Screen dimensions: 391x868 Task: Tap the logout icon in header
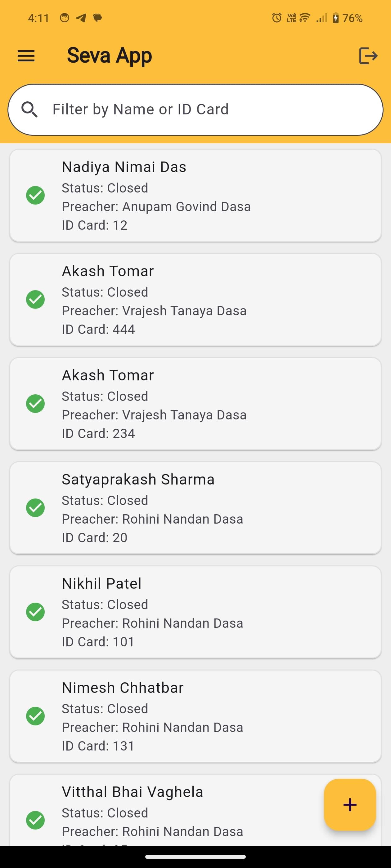[368, 55]
